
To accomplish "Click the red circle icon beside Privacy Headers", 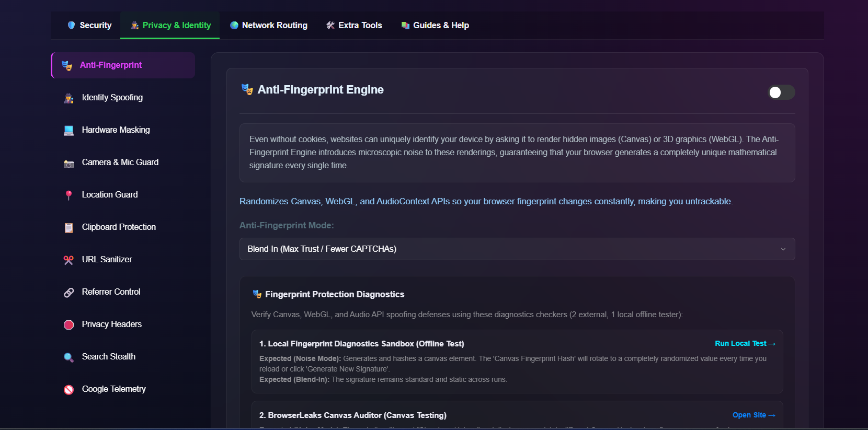I will coord(68,324).
